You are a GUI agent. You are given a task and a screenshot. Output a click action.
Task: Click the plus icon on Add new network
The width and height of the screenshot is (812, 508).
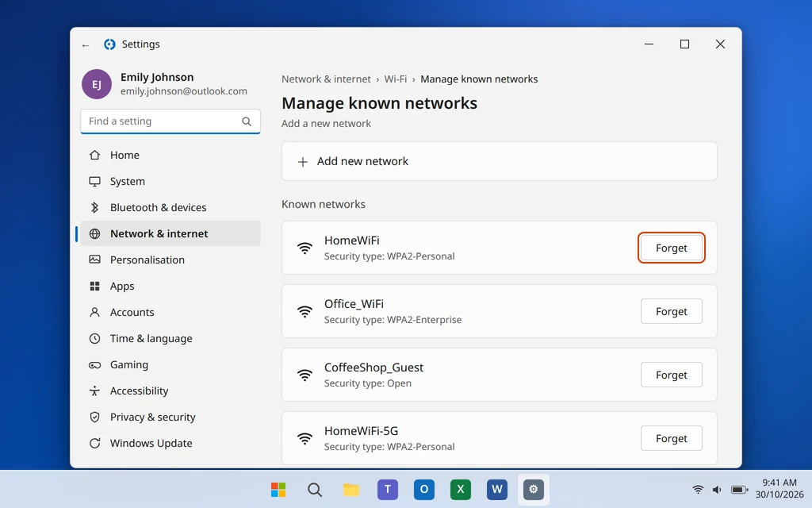pos(303,162)
